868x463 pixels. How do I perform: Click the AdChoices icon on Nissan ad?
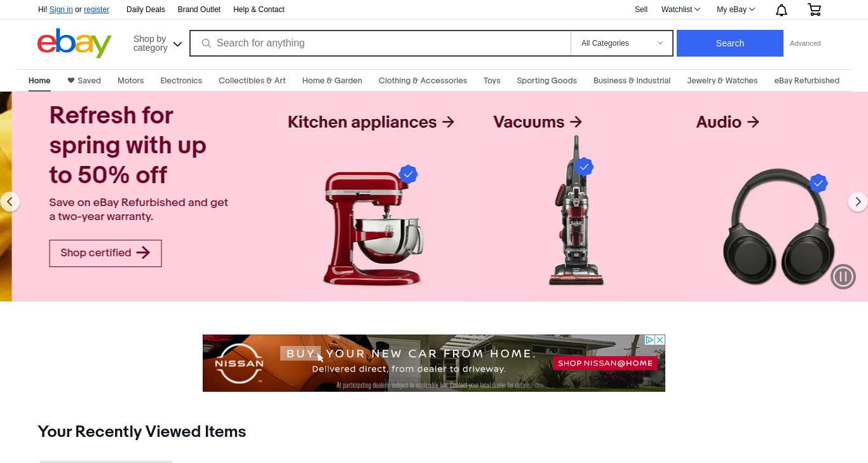[x=650, y=340]
